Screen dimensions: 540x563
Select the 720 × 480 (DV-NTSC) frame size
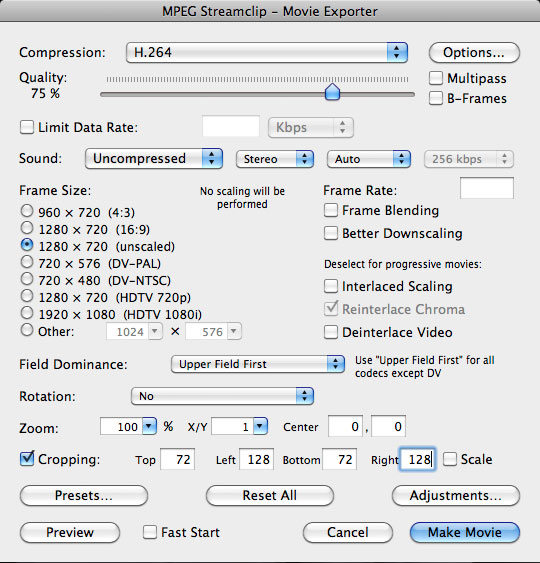tap(27, 279)
